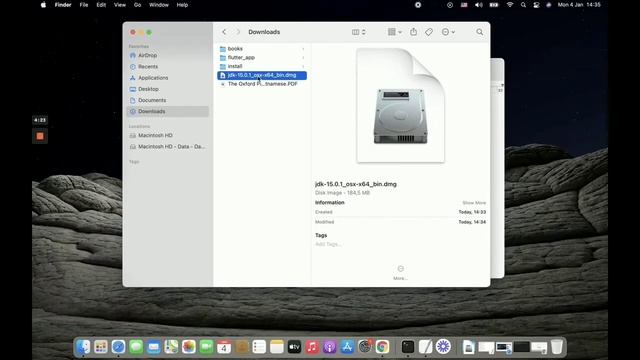
Task: Open the group-by options dropdown
Action: (x=395, y=32)
